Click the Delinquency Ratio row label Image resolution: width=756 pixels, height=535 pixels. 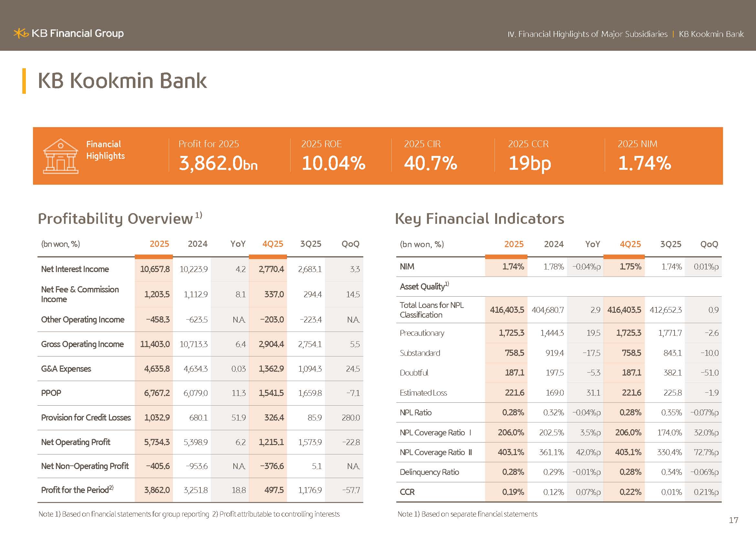pos(429,472)
